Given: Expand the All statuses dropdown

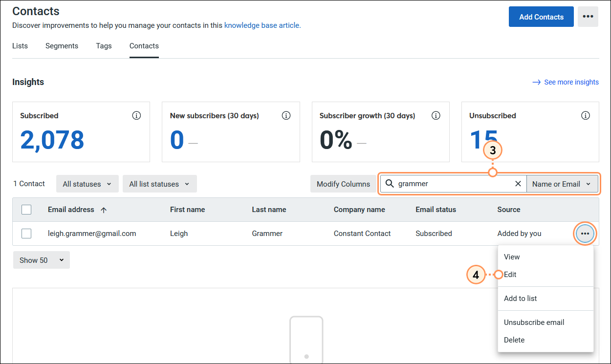Looking at the screenshot, I should click(87, 184).
